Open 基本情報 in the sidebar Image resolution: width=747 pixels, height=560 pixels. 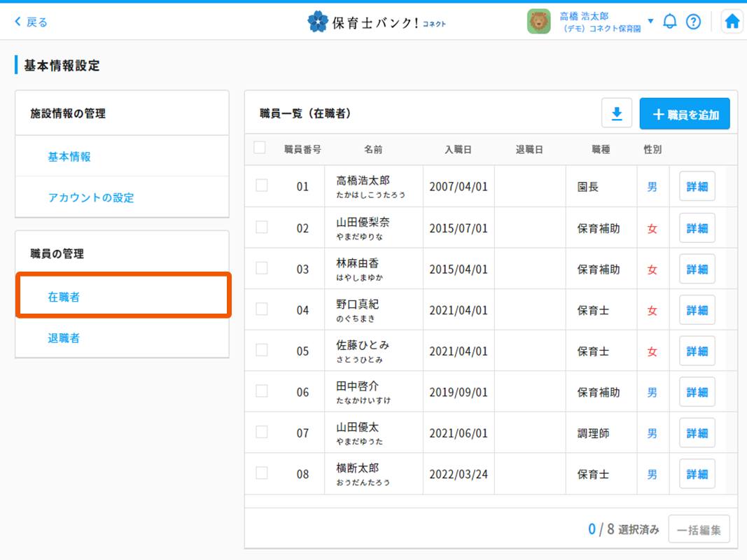(x=69, y=157)
